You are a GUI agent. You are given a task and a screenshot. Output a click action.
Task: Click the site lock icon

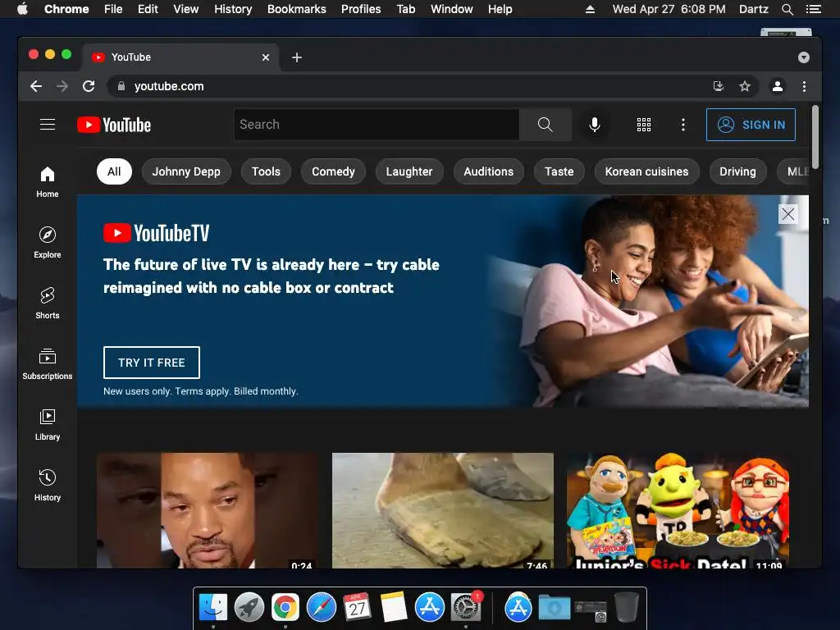121,86
